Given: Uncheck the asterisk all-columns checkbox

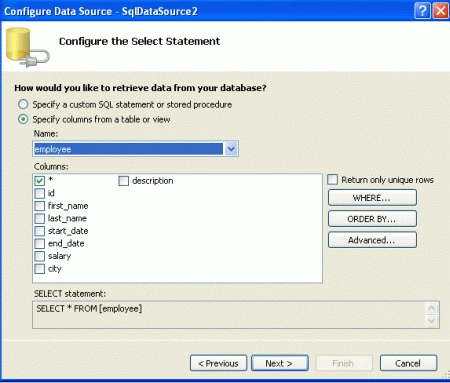Looking at the screenshot, I should tap(40, 181).
